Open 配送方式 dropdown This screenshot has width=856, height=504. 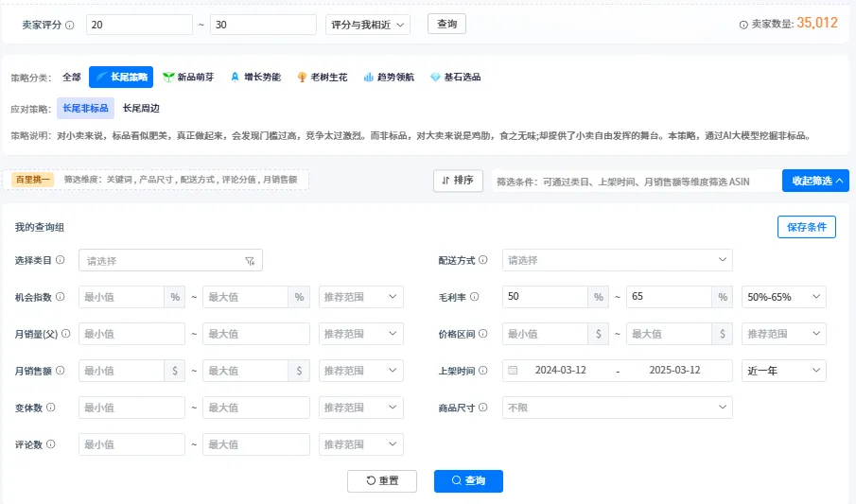[x=618, y=260]
